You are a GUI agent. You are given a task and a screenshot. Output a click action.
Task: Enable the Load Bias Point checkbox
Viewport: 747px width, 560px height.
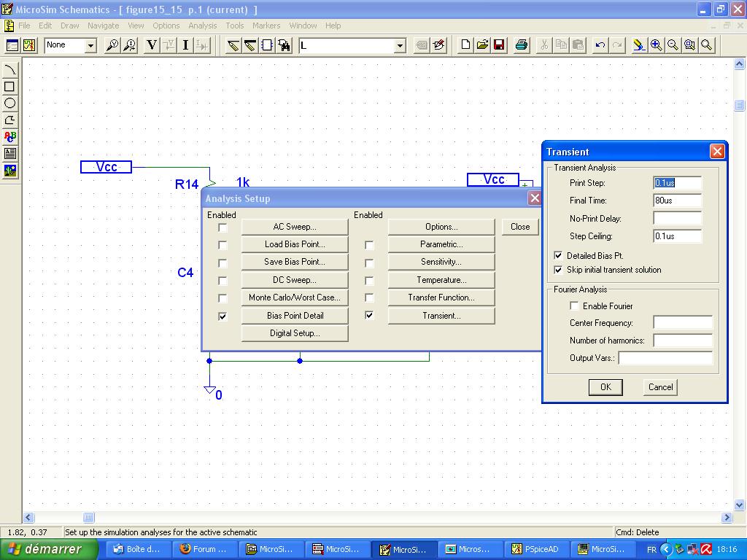click(222, 245)
